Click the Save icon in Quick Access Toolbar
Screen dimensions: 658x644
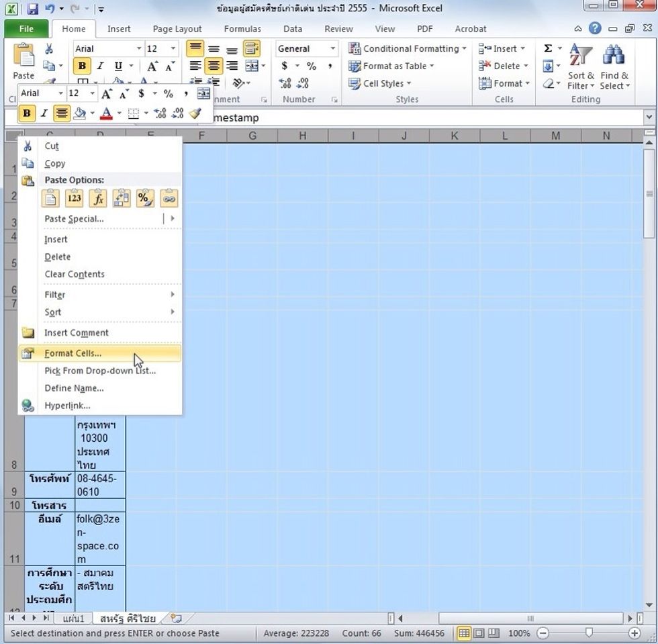(32, 9)
